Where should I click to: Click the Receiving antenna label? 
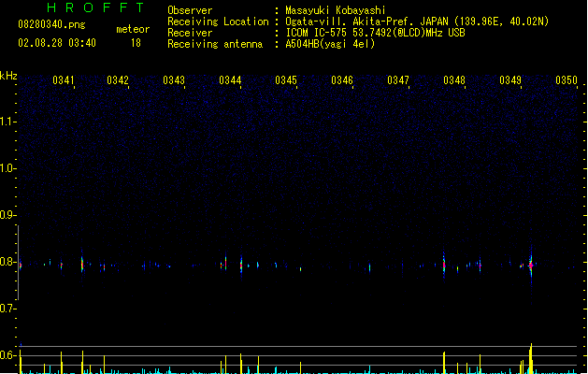(215, 44)
